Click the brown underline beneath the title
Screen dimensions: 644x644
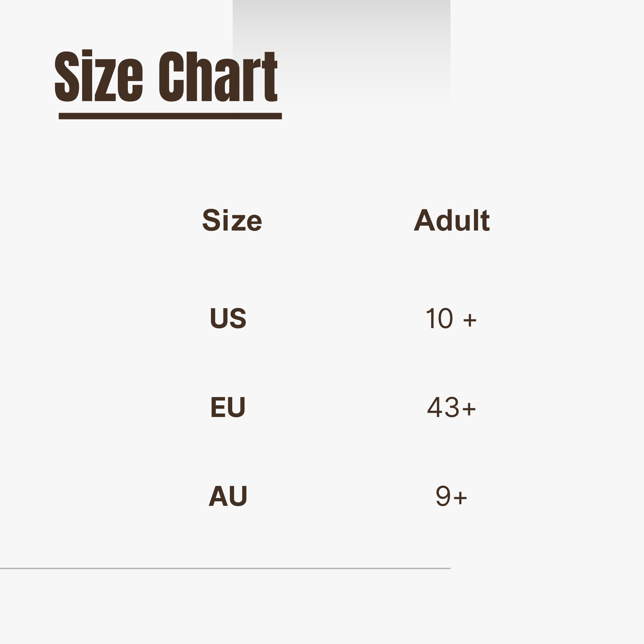(x=170, y=116)
